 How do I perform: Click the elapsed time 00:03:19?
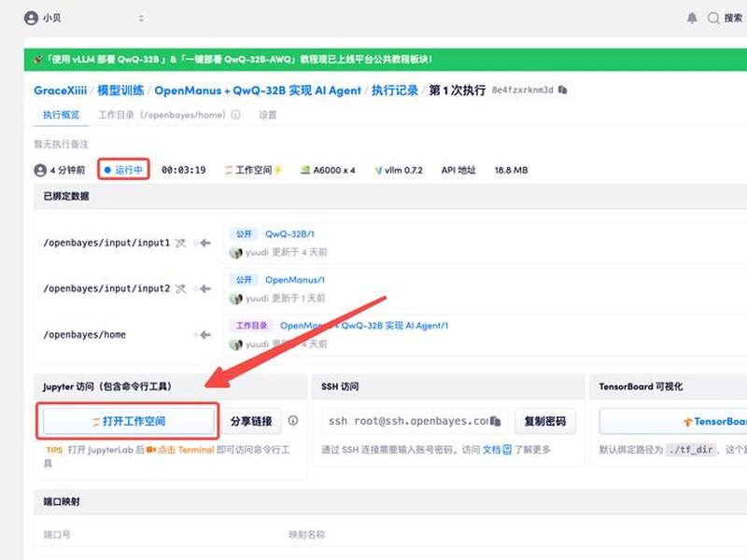183,170
